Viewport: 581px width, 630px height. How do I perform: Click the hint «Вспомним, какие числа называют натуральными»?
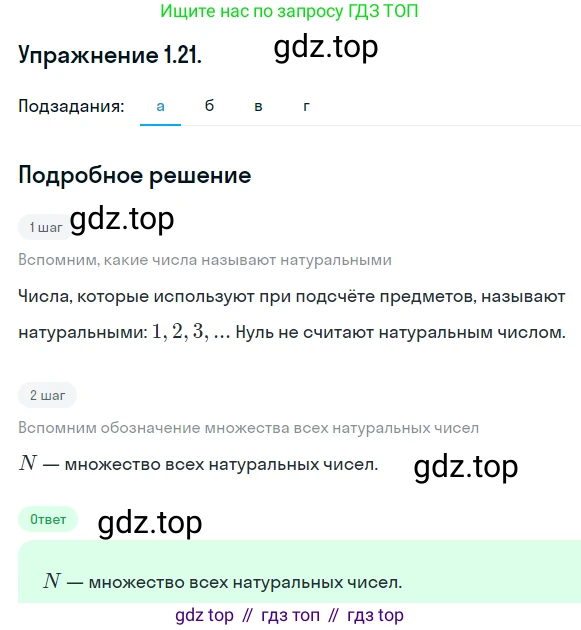pos(205,260)
